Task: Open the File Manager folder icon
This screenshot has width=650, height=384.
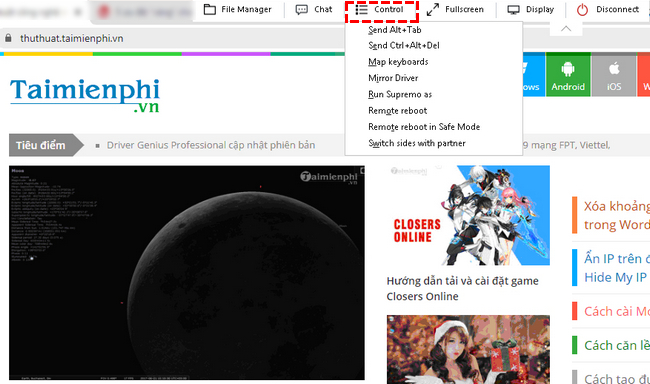Action: coord(210,9)
